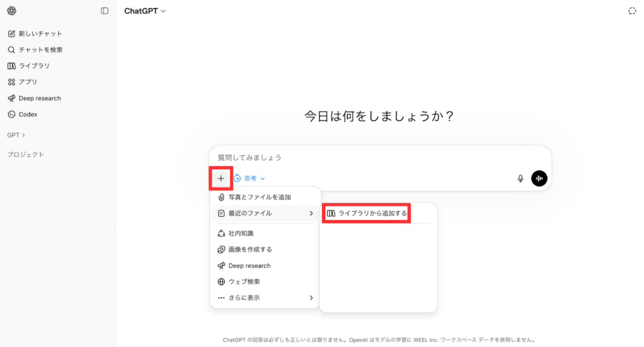Click the pencil icon beside 新しいチャット

11,34
